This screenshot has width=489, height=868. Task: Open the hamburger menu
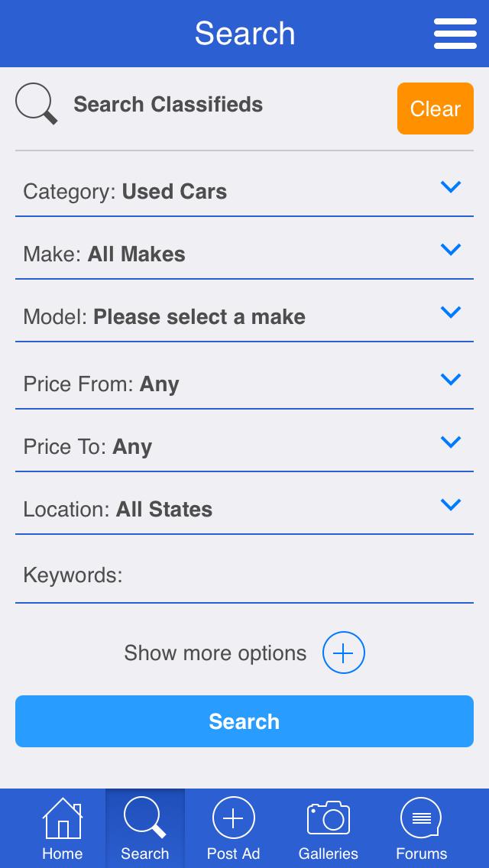pyautogui.click(x=455, y=34)
